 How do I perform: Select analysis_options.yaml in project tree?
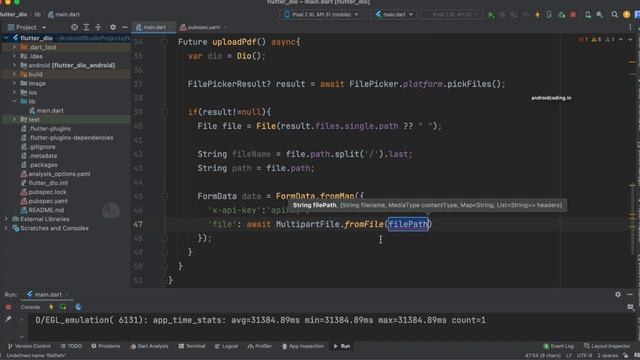pyautogui.click(x=59, y=173)
